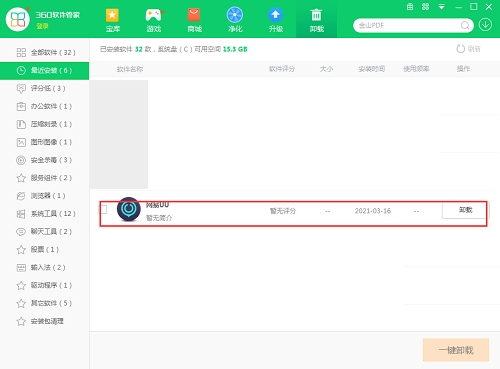The width and height of the screenshot is (500, 369).
Task: Open the 商城 shopping bag icon
Action: pos(194,15)
